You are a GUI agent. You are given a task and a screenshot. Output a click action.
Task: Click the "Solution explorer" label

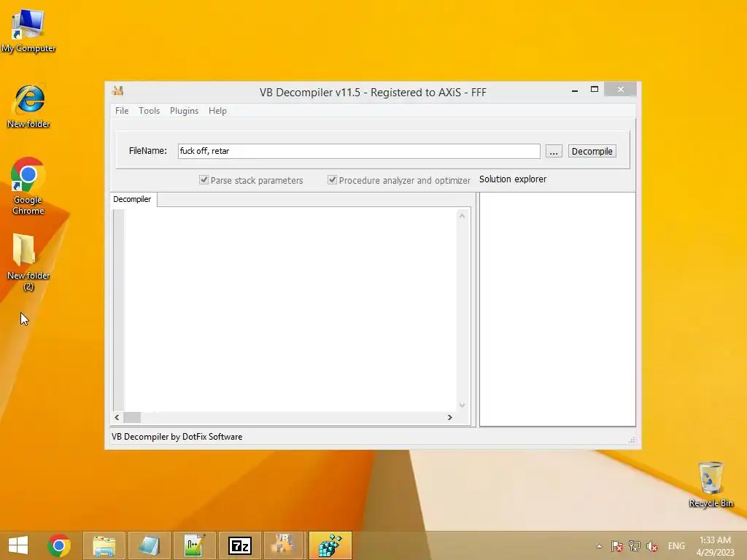tap(513, 179)
